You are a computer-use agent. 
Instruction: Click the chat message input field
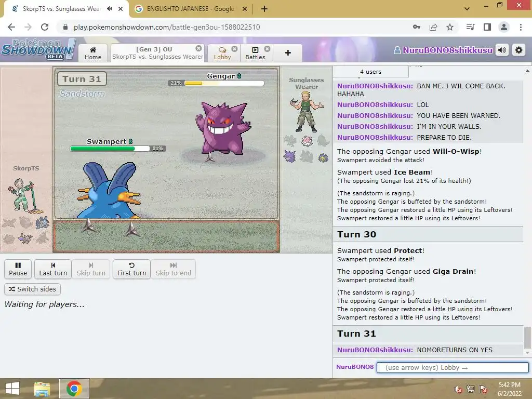pyautogui.click(x=453, y=367)
